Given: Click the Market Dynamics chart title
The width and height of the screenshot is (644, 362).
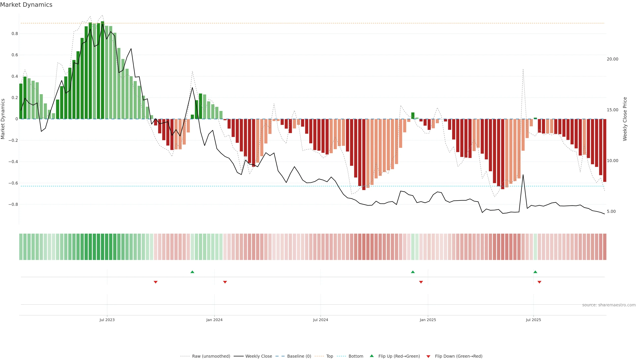Looking at the screenshot, I should (26, 5).
